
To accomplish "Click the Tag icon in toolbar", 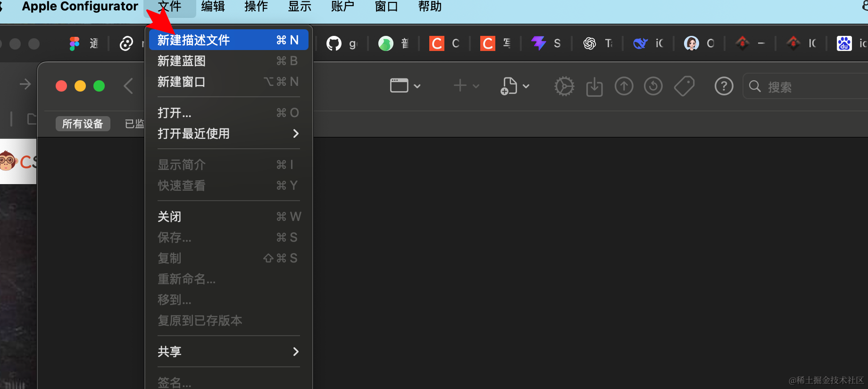I will tap(684, 86).
